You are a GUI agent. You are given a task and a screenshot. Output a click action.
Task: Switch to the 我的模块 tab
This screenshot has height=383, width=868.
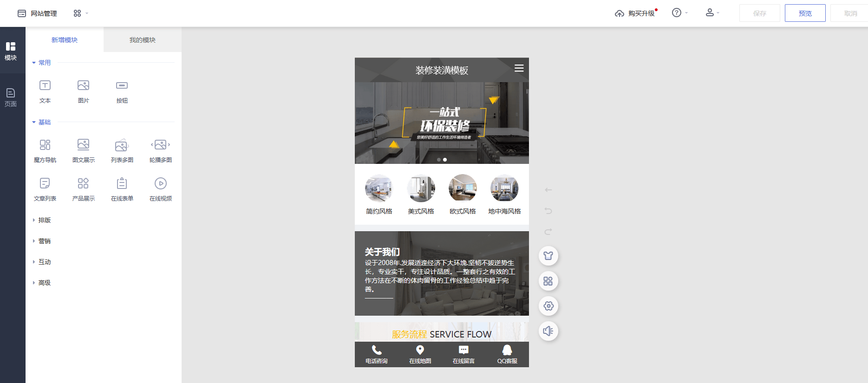click(142, 40)
